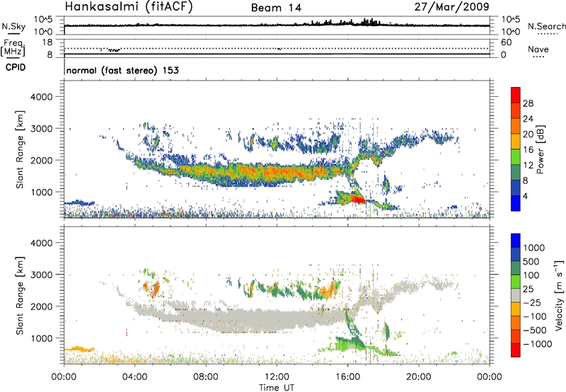The height and width of the screenshot is (392, 566).
Task: Select the 4000 tick on power panel
Action: coord(41,97)
